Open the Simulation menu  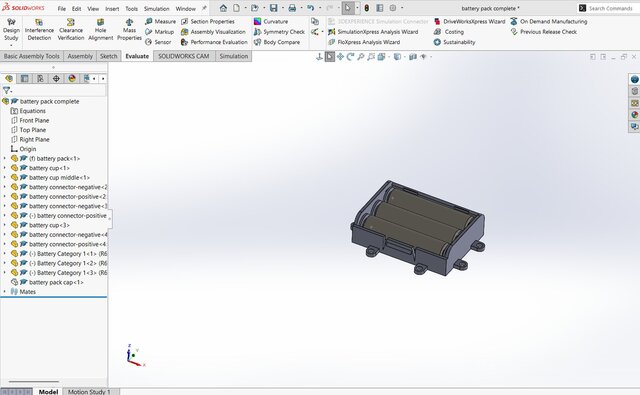click(x=156, y=9)
